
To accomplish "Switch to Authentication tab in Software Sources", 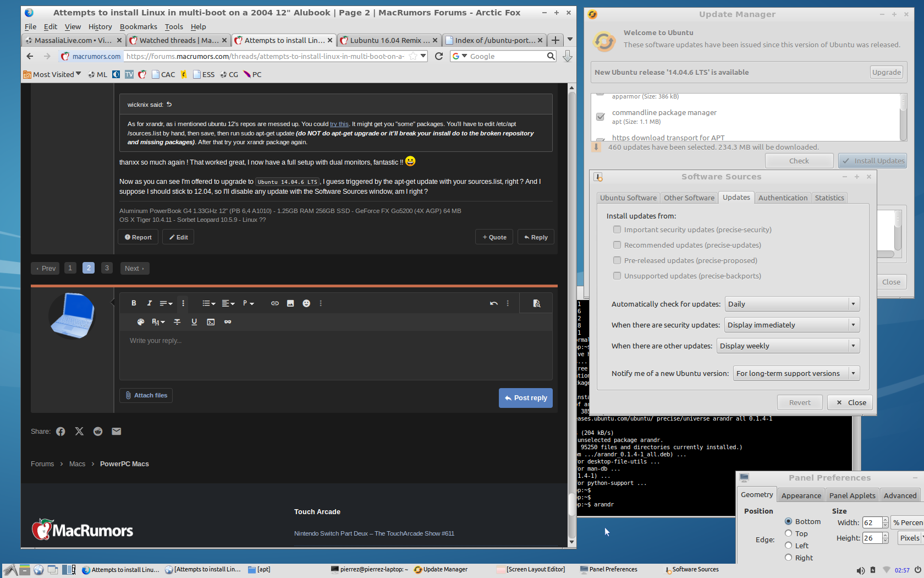I will [x=783, y=198].
